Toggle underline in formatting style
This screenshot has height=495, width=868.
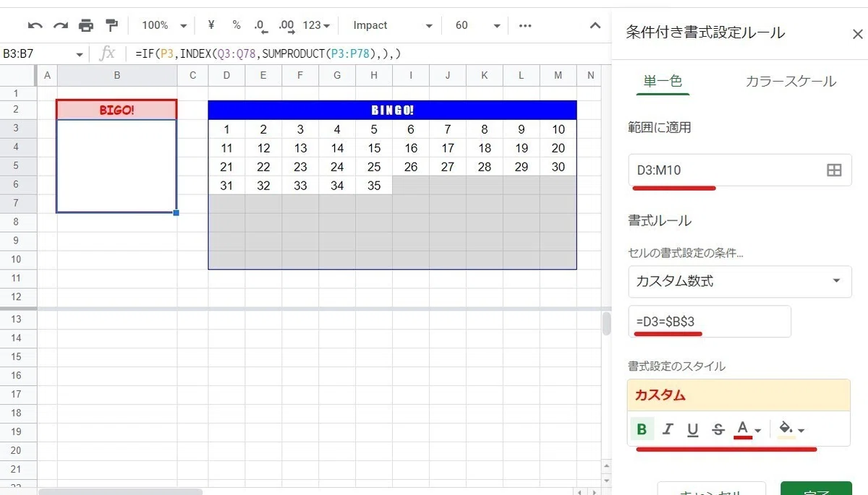693,430
